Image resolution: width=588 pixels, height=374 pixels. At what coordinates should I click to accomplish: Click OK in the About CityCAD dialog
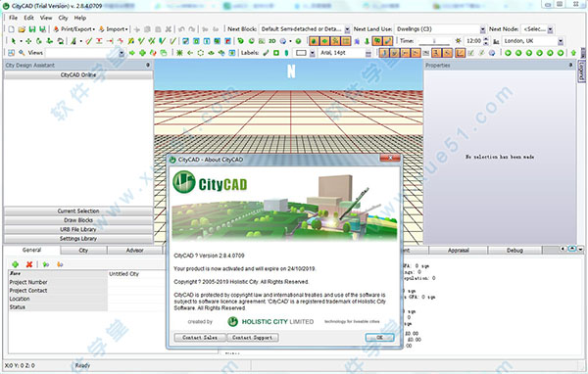(379, 337)
